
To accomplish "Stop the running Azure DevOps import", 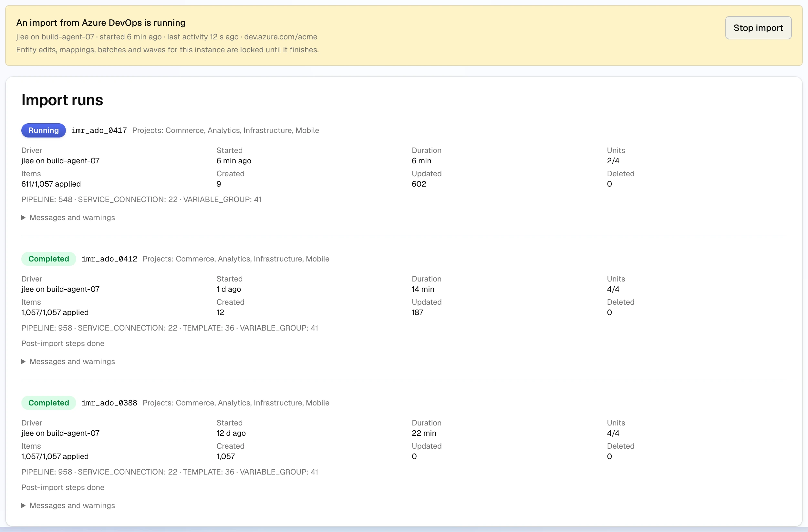I will (758, 28).
